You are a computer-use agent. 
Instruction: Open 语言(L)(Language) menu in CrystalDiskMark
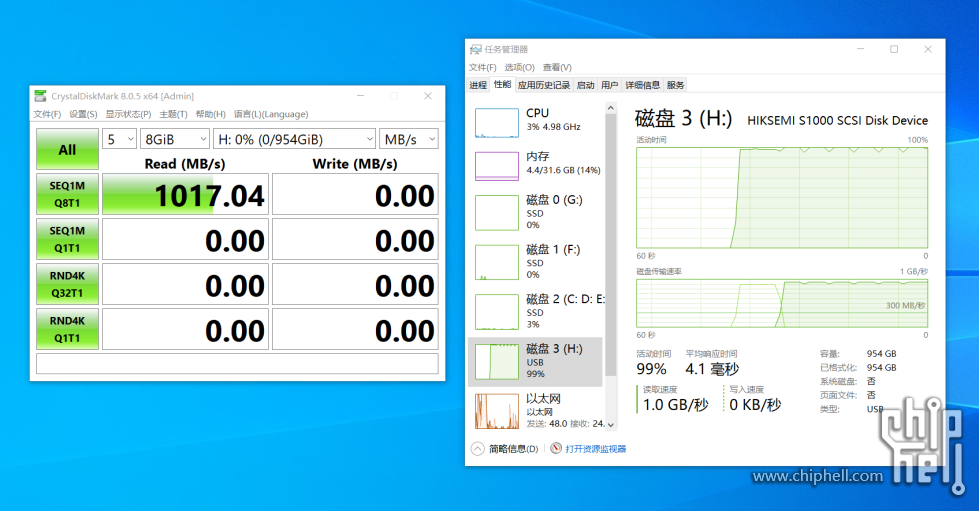(x=271, y=114)
